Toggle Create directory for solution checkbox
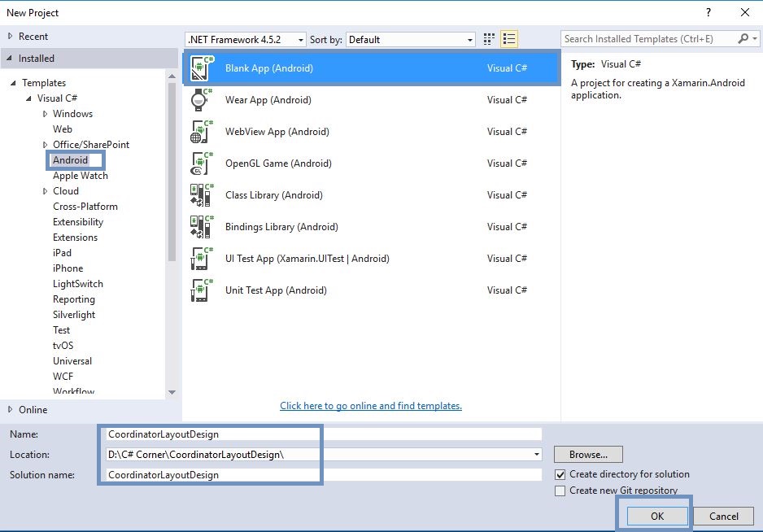Viewport: 763px width, 532px height. tap(560, 474)
